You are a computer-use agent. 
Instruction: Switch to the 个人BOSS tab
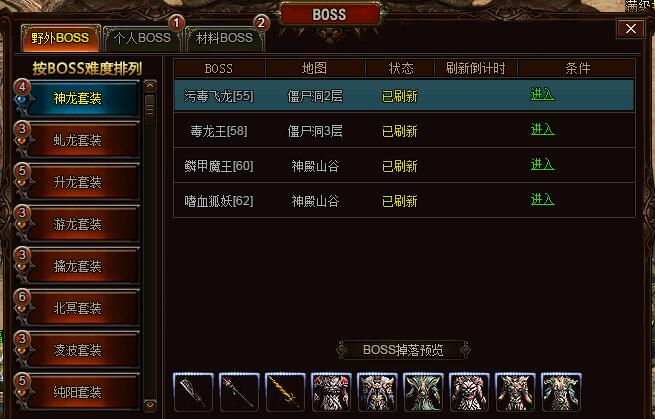[142, 38]
